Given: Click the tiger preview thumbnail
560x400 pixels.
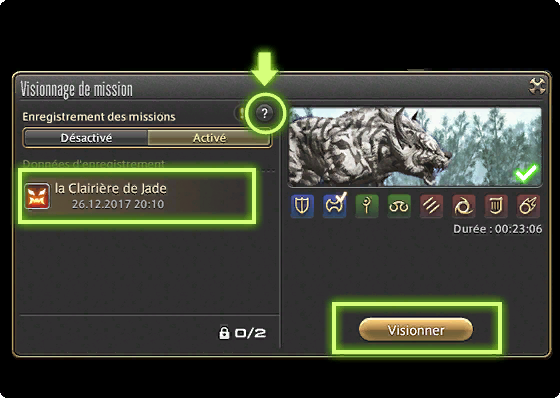Looking at the screenshot, I should coord(415,147).
